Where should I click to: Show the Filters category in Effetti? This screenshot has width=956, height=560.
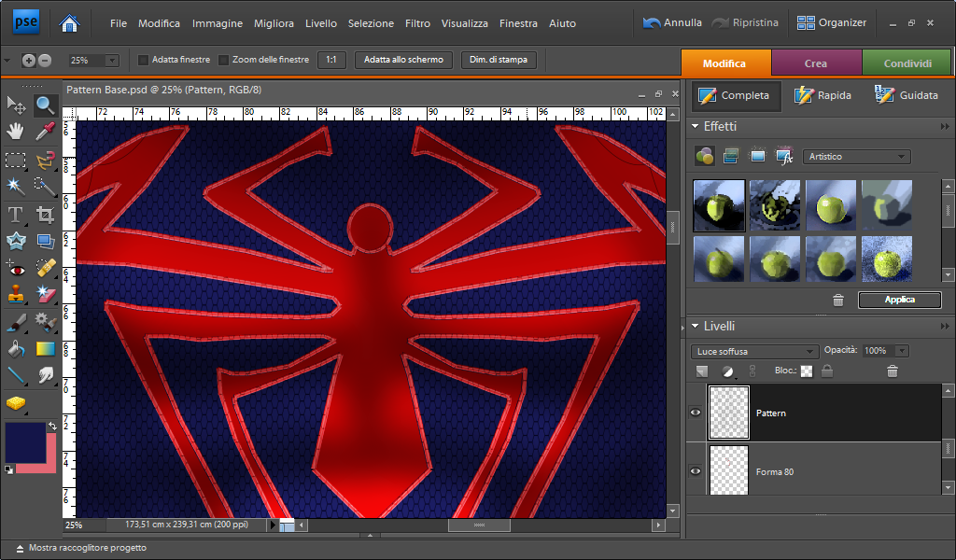(x=704, y=157)
